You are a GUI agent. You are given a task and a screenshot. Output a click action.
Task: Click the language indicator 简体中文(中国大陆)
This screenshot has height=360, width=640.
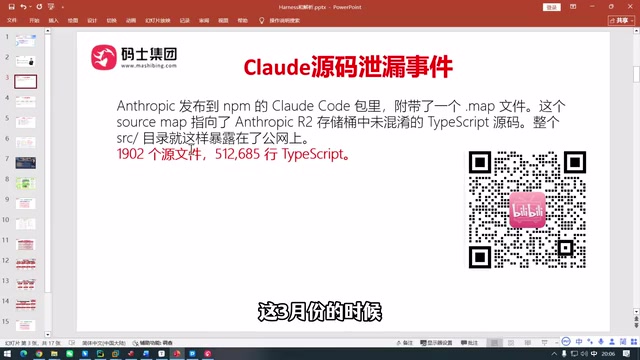[104, 343]
